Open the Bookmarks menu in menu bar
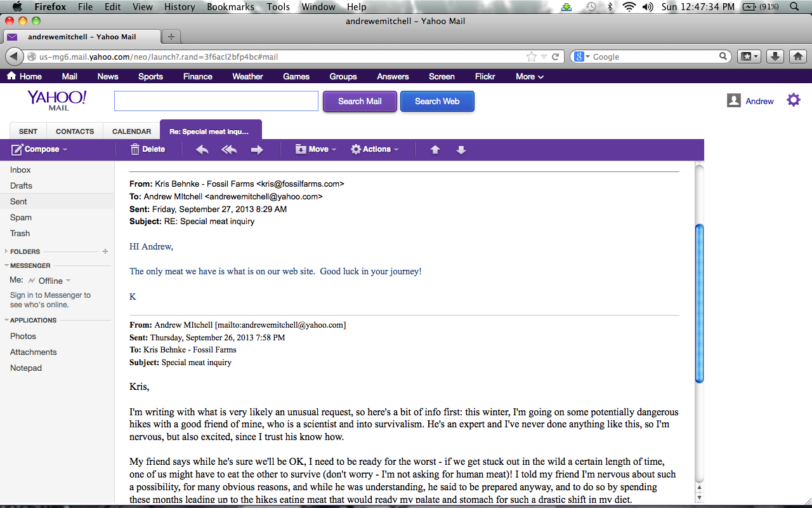 tap(230, 7)
